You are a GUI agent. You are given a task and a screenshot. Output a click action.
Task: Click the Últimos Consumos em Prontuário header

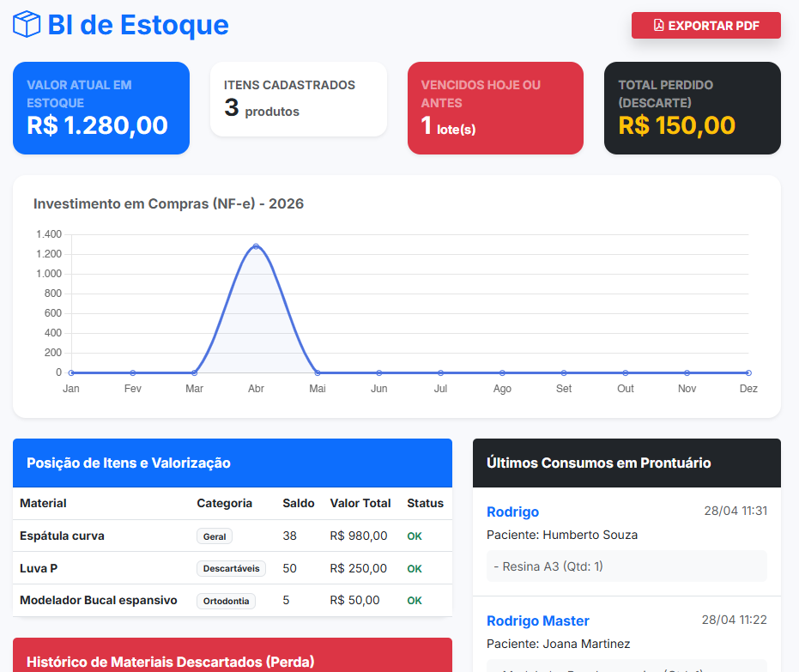tap(626, 463)
